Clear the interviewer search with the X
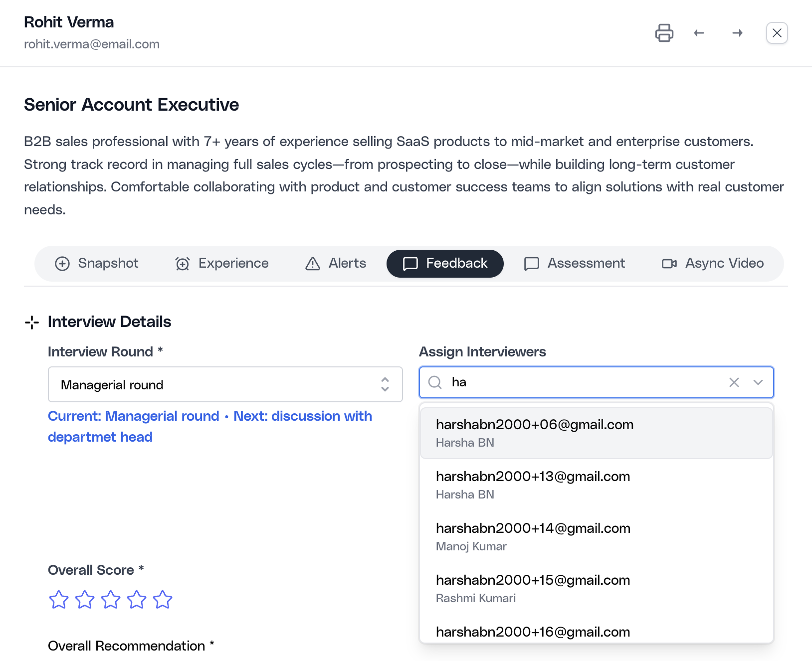 pyautogui.click(x=734, y=382)
